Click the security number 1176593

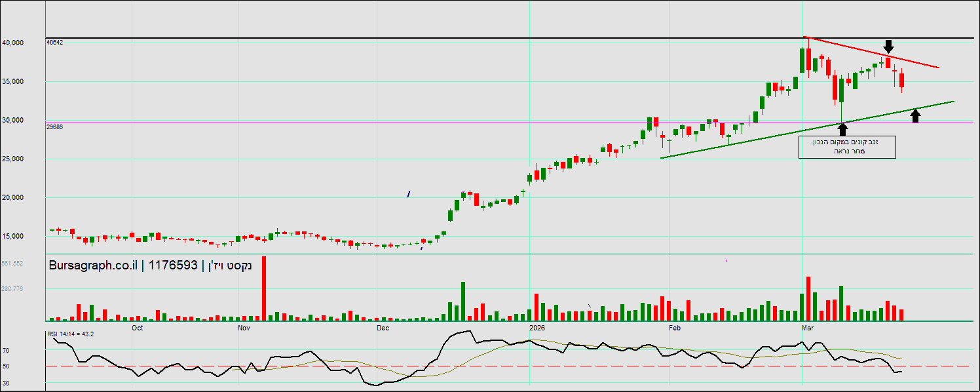(x=173, y=265)
